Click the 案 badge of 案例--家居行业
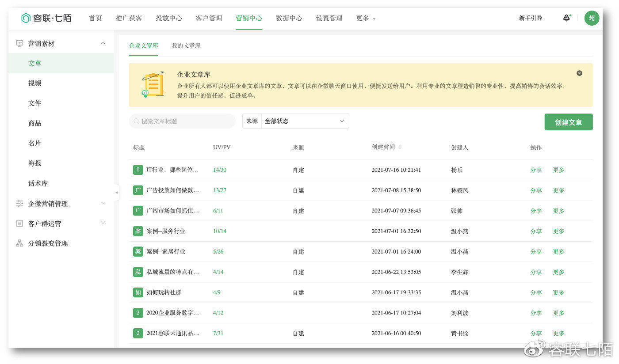This screenshot has height=364, width=619. pos(138,251)
